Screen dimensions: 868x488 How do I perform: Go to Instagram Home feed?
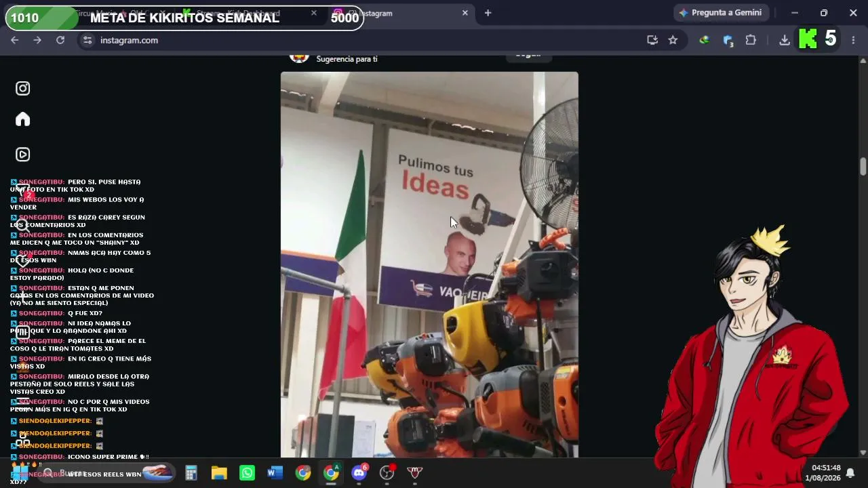point(23,119)
